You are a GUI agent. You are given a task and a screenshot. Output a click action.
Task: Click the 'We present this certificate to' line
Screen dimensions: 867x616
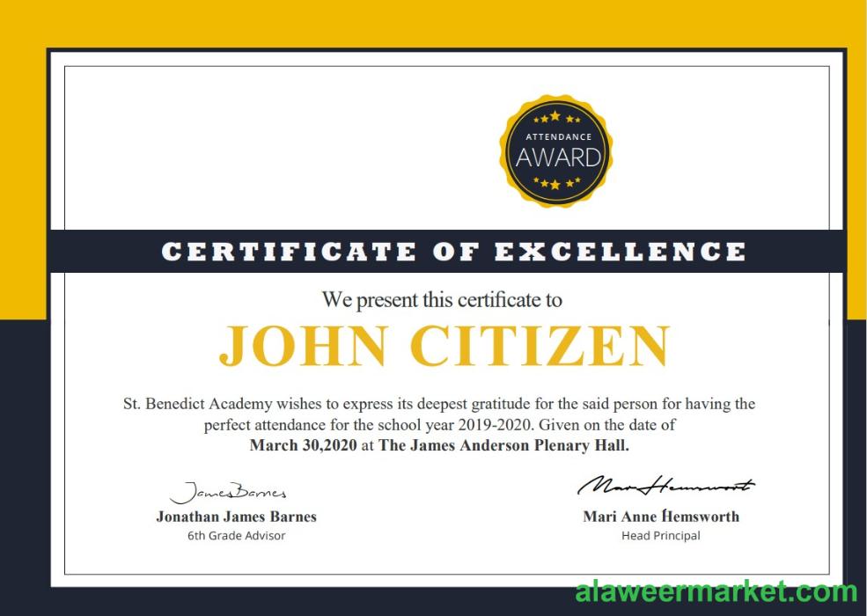(x=442, y=299)
